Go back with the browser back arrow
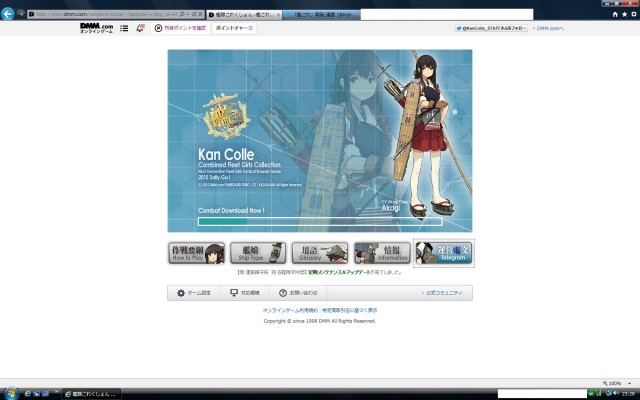Image resolution: width=640 pixels, height=400 pixels. click(7, 14)
